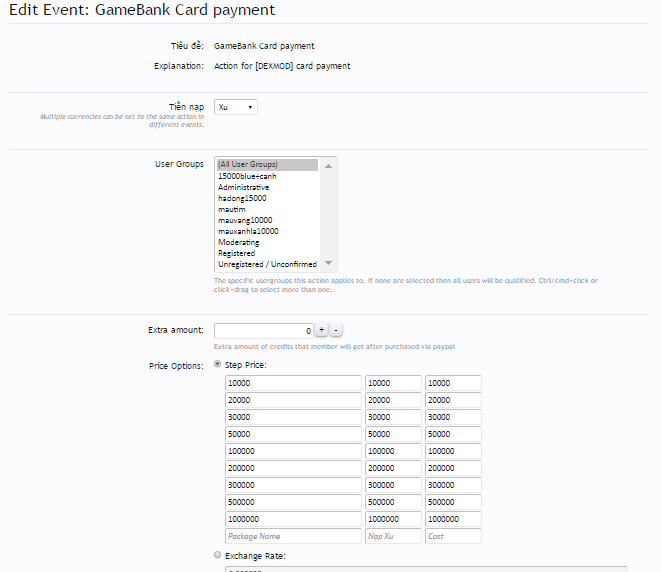Choose the Moderating user group
This screenshot has height=572, width=661.
pos(266,242)
